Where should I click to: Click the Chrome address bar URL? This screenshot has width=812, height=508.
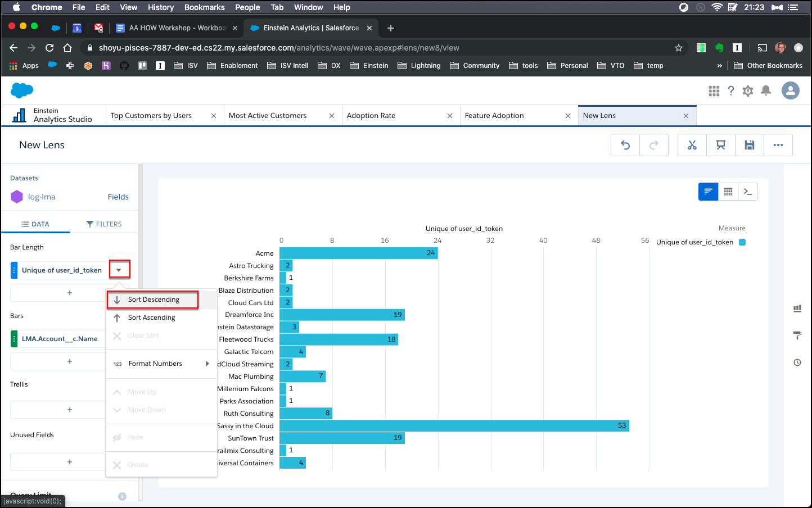click(x=279, y=48)
